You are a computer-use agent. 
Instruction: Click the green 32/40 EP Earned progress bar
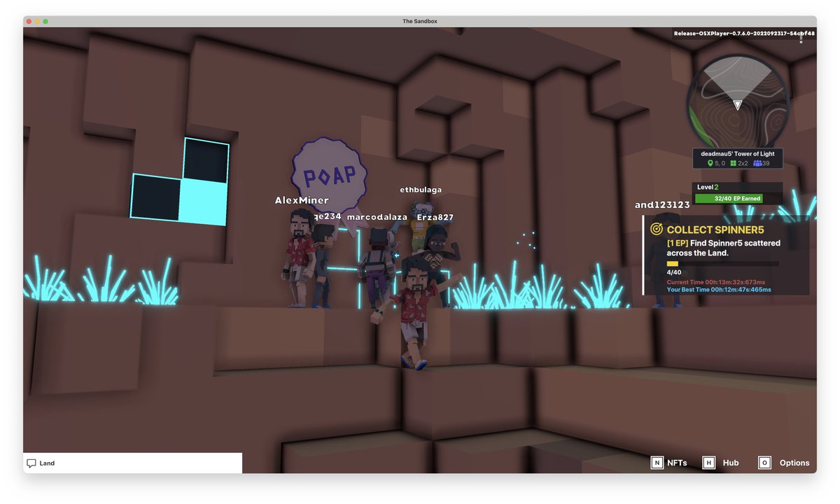click(x=728, y=199)
